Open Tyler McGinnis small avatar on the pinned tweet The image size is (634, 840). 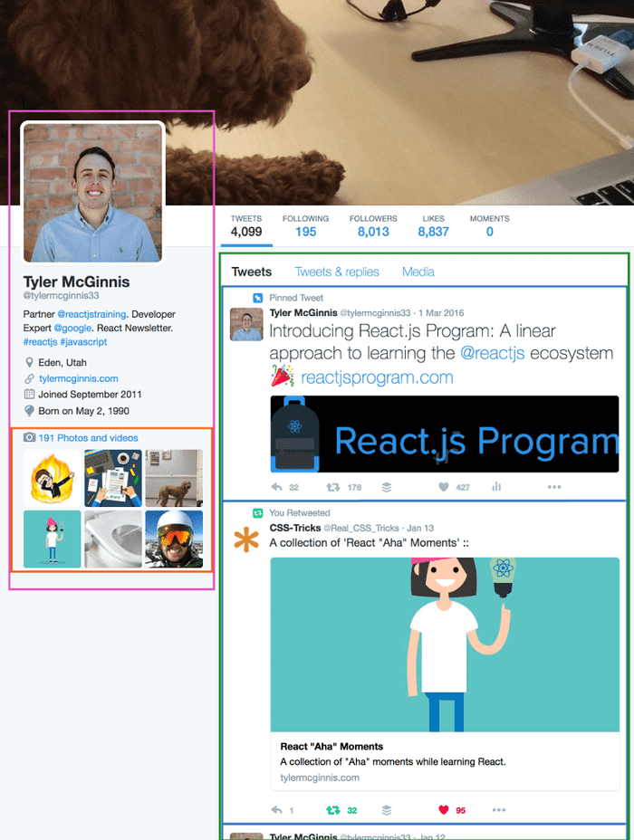246,324
